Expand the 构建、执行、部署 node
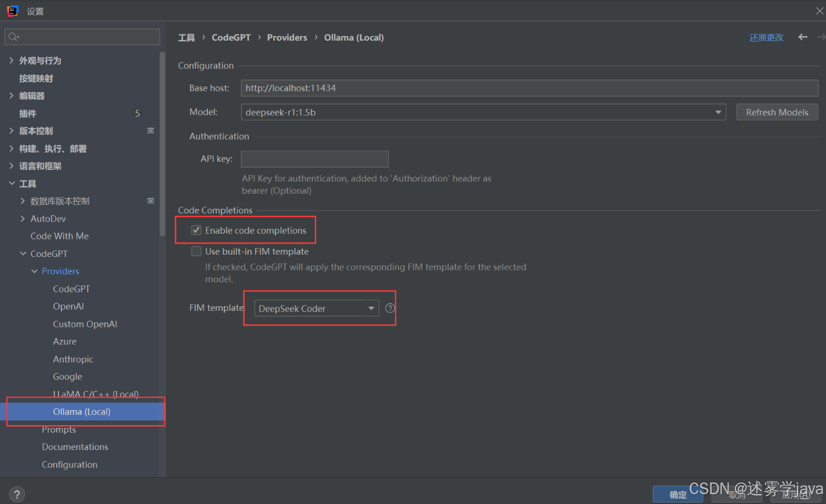 (12, 148)
